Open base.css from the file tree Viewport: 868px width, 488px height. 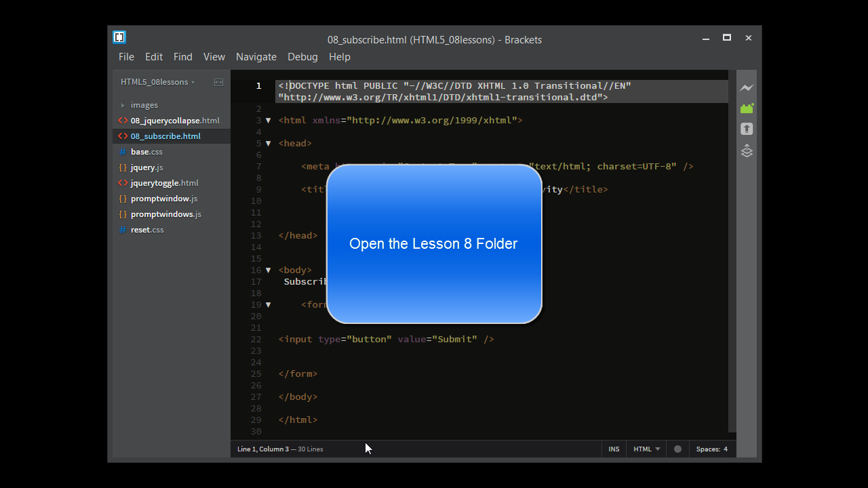point(146,152)
